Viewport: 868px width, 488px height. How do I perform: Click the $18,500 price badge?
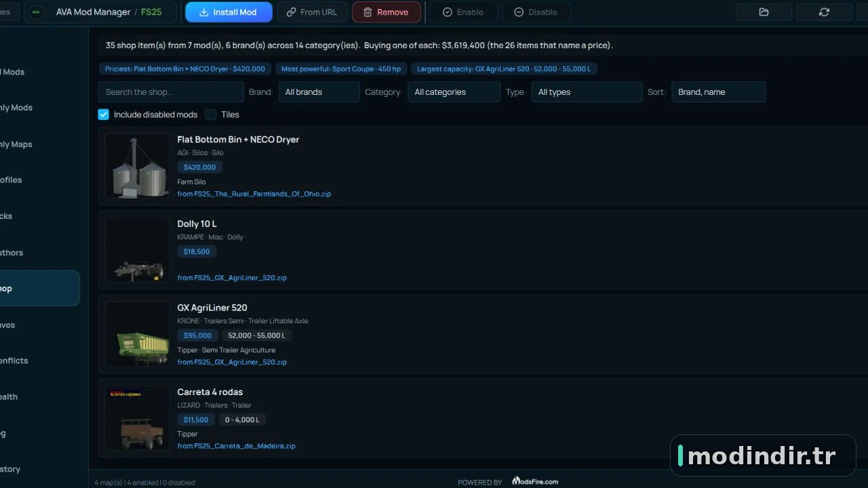(197, 251)
